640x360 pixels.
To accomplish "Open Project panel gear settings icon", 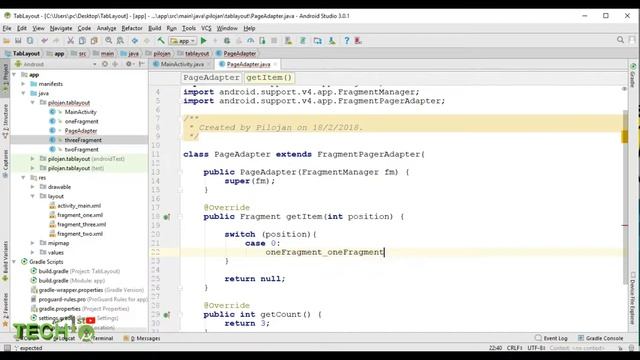I will point(129,64).
